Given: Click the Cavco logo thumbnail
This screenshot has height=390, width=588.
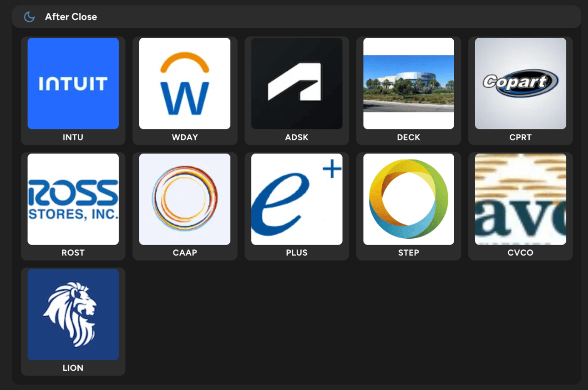Looking at the screenshot, I should (x=521, y=199).
